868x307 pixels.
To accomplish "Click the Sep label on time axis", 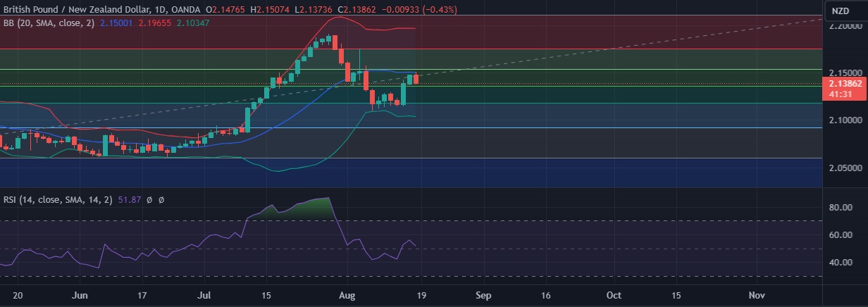I will pos(483,296).
